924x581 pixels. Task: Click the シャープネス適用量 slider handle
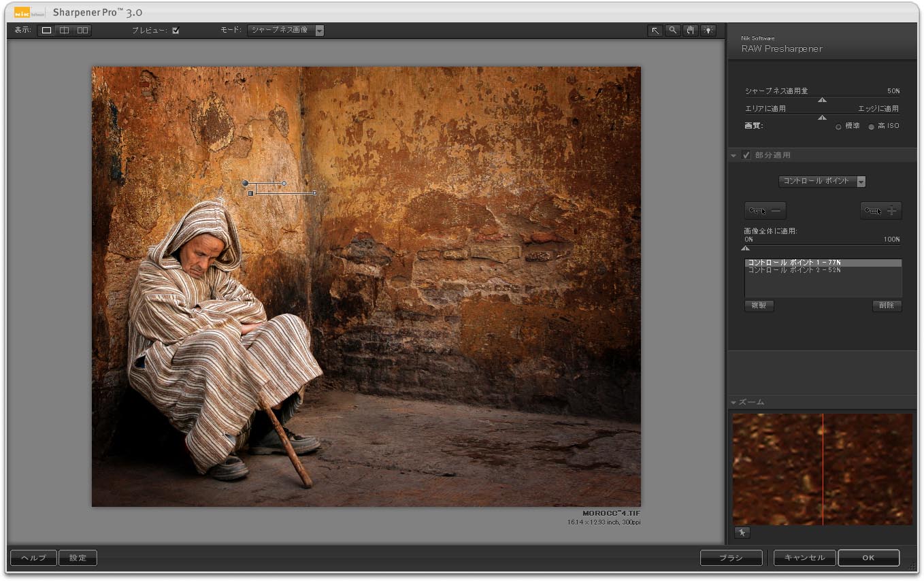822,100
